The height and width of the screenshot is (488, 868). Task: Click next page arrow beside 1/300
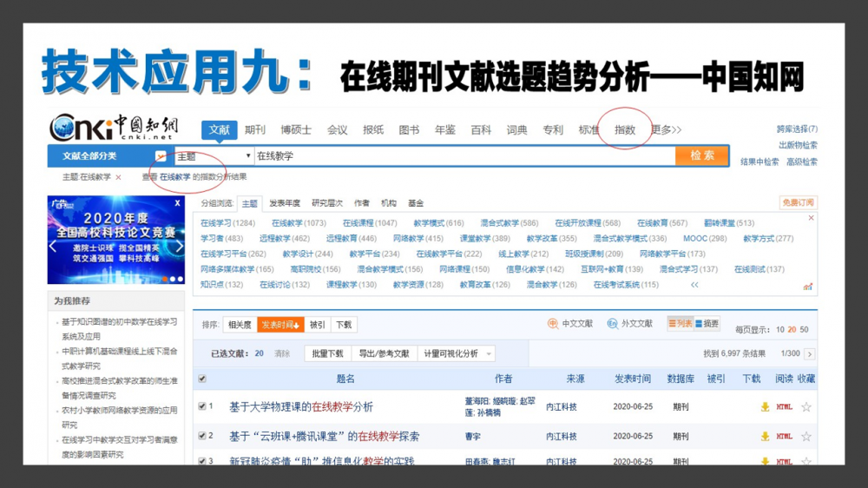coord(810,354)
